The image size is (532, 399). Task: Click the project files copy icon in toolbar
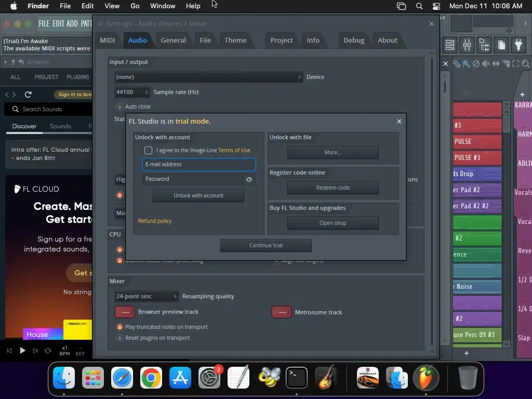(x=501, y=45)
